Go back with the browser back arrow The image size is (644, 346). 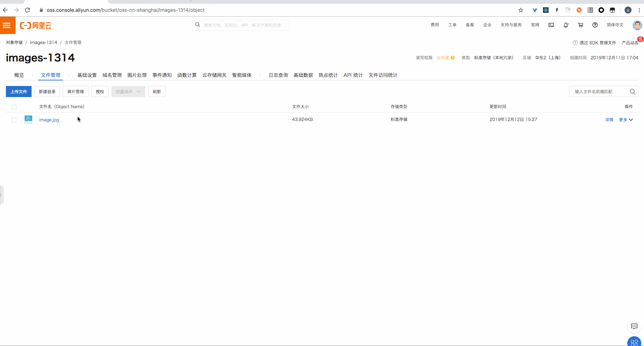click(x=5, y=10)
